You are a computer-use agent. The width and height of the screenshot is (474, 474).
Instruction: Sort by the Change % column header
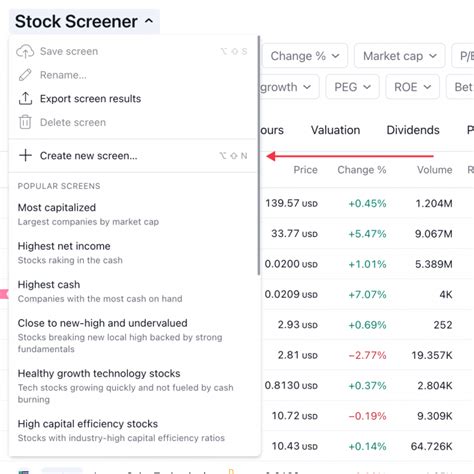362,170
